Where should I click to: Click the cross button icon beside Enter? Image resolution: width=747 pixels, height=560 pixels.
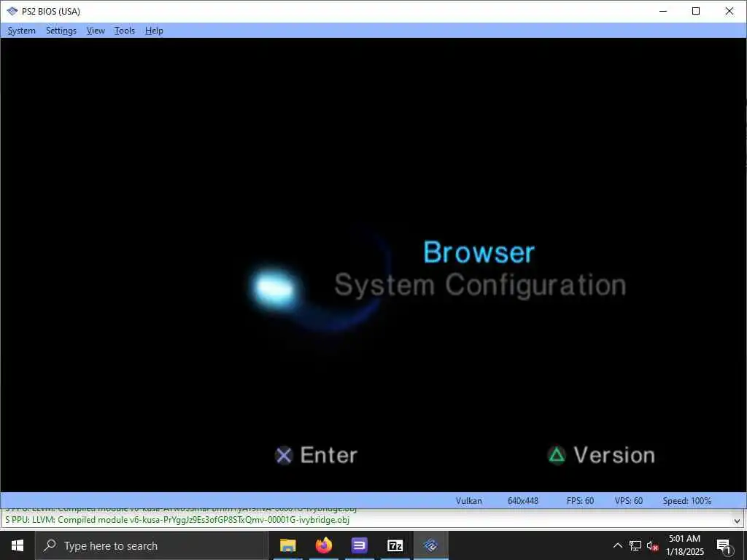point(284,456)
